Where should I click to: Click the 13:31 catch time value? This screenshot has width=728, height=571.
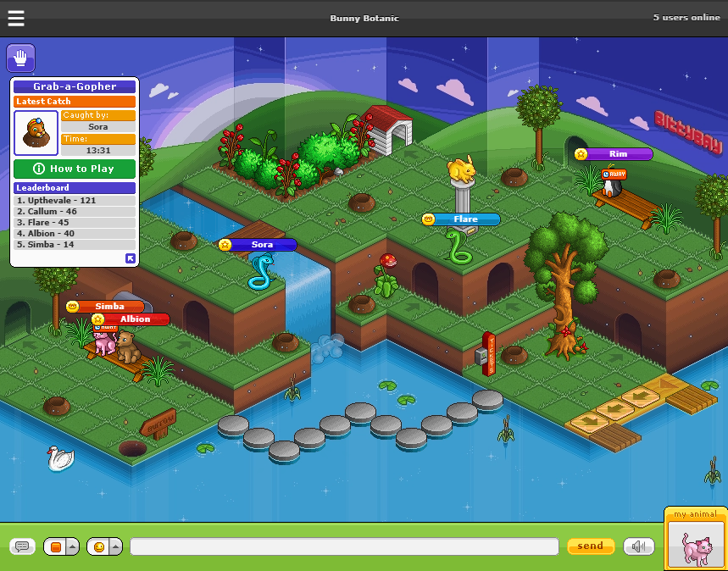(98, 151)
